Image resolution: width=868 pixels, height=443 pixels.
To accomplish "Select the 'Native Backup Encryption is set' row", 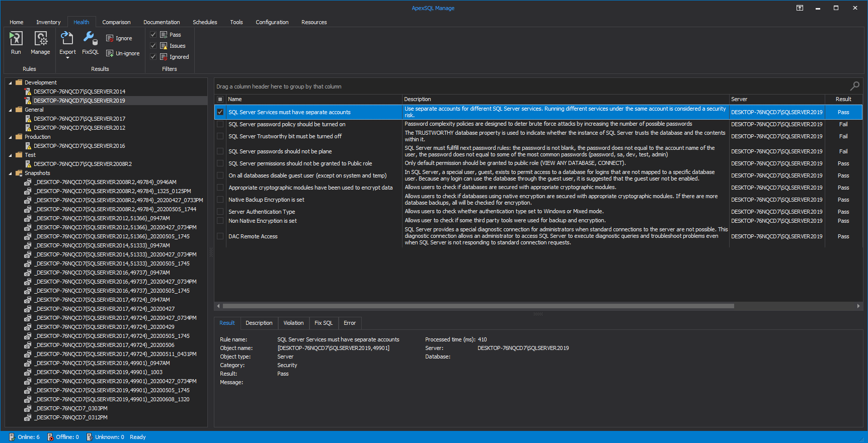I will click(x=538, y=200).
